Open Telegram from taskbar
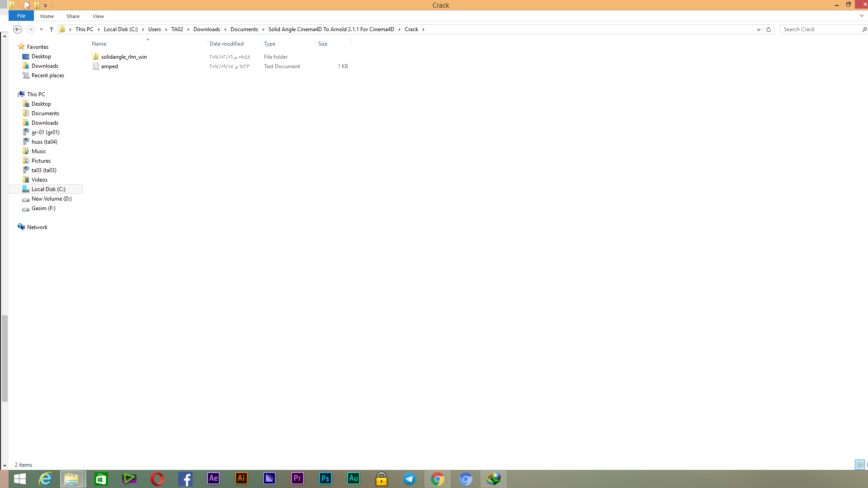The height and width of the screenshot is (488, 868). (x=410, y=479)
